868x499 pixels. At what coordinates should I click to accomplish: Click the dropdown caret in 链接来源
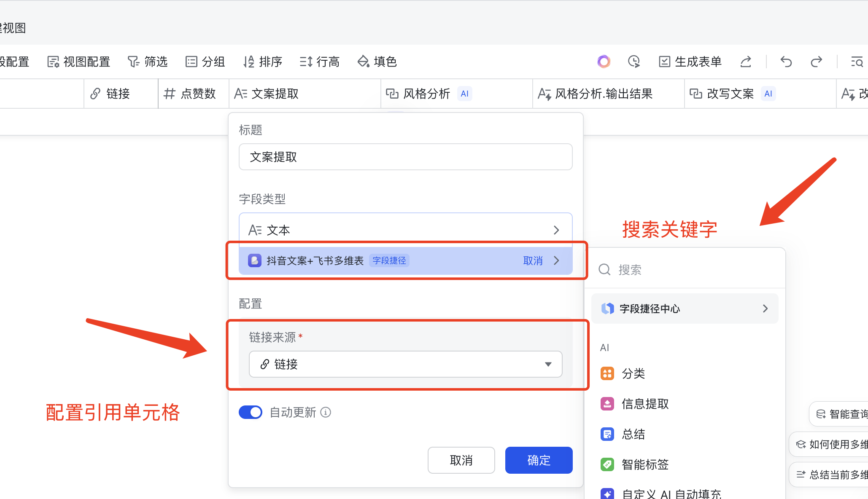tap(548, 364)
